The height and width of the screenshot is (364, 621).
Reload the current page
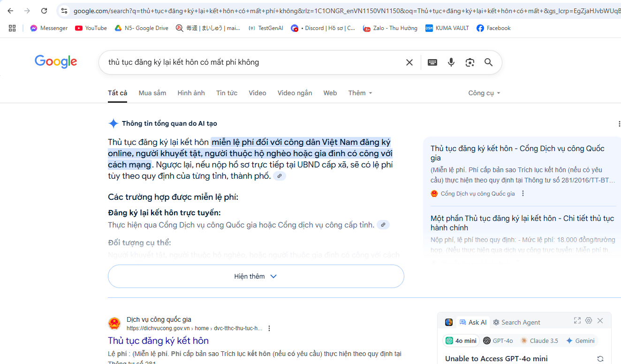pyautogui.click(x=44, y=11)
